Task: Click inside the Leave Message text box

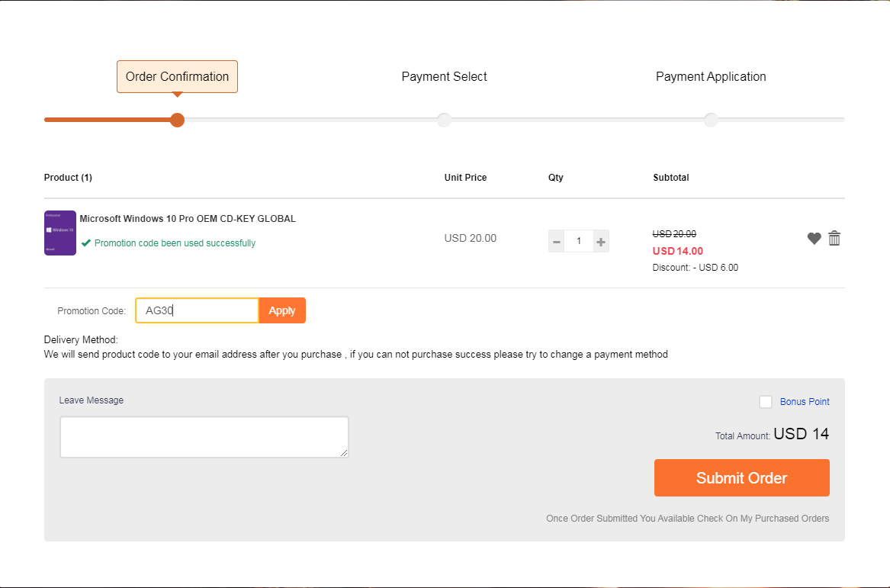Action: 204,436
